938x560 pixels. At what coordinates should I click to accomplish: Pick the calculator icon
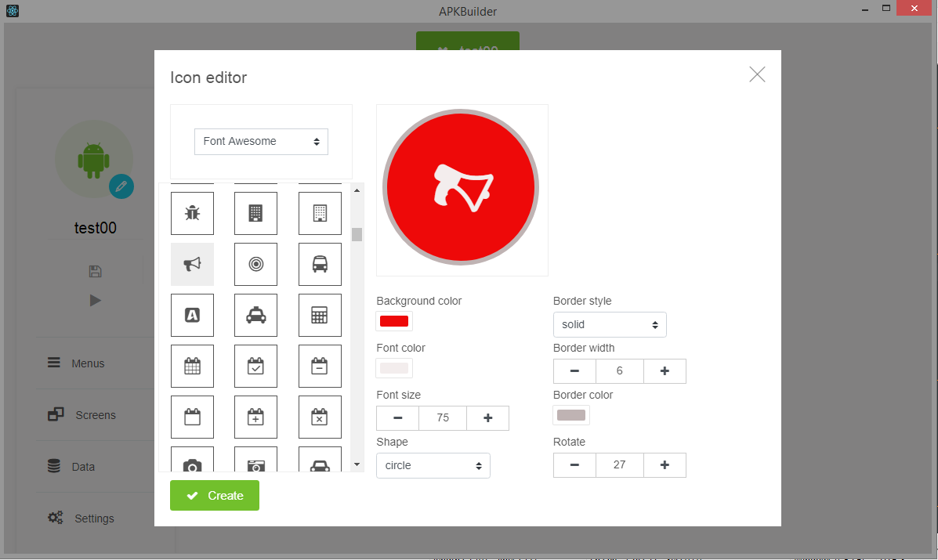pyautogui.click(x=320, y=315)
